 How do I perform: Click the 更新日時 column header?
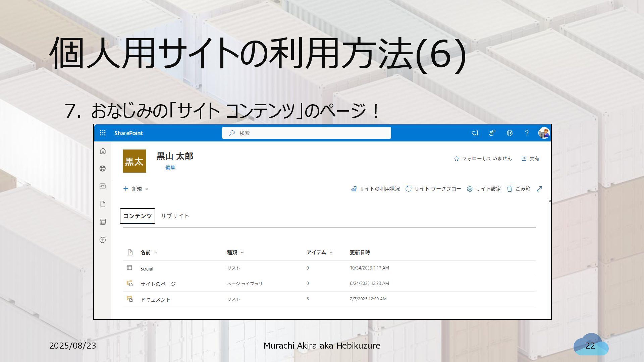coord(360,252)
